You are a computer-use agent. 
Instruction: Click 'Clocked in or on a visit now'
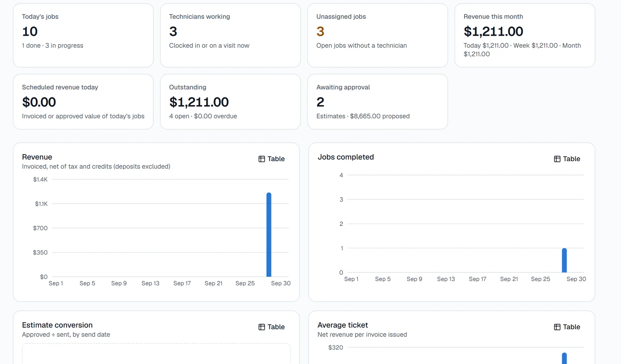coord(209,45)
